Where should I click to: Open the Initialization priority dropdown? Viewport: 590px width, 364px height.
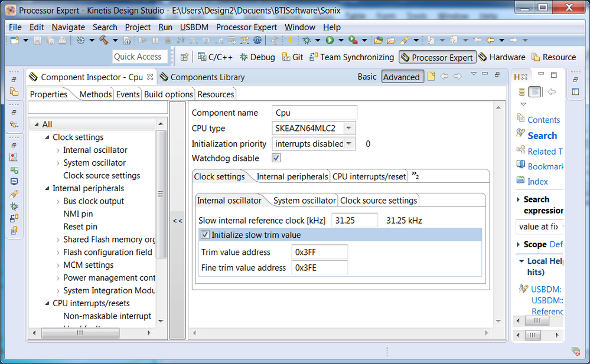click(x=349, y=143)
